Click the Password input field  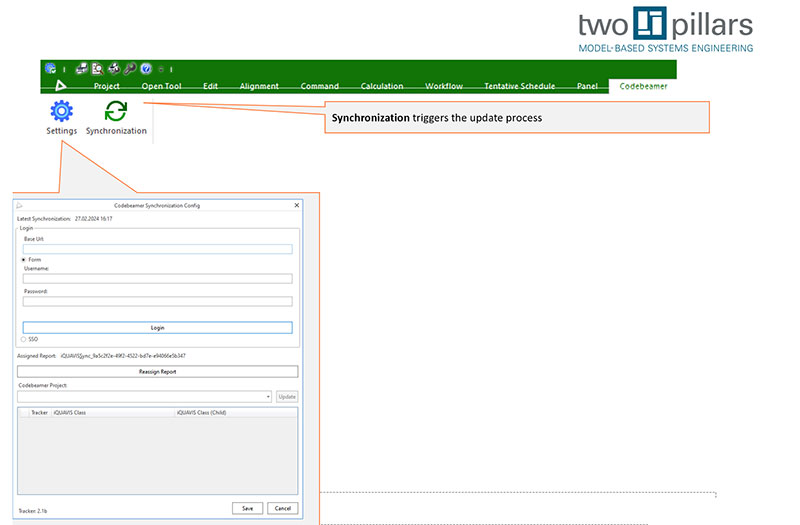coord(157,301)
